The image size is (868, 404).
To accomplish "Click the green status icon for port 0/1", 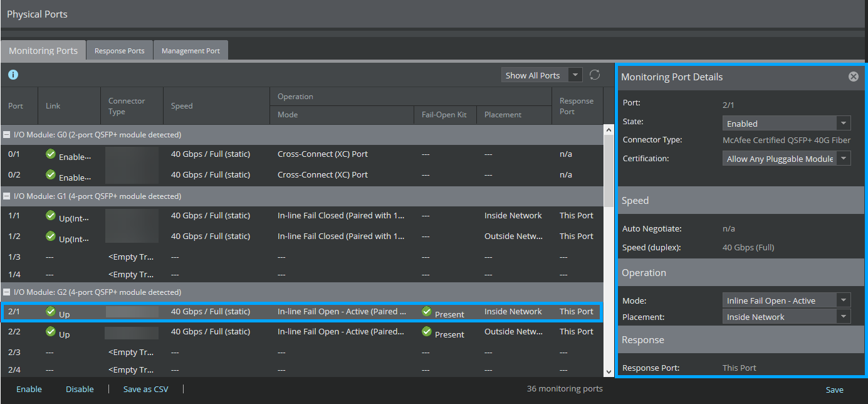I will 51,154.
